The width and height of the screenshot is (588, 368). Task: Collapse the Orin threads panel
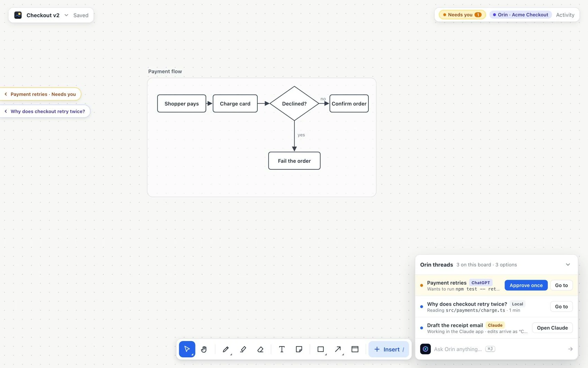[568, 264]
